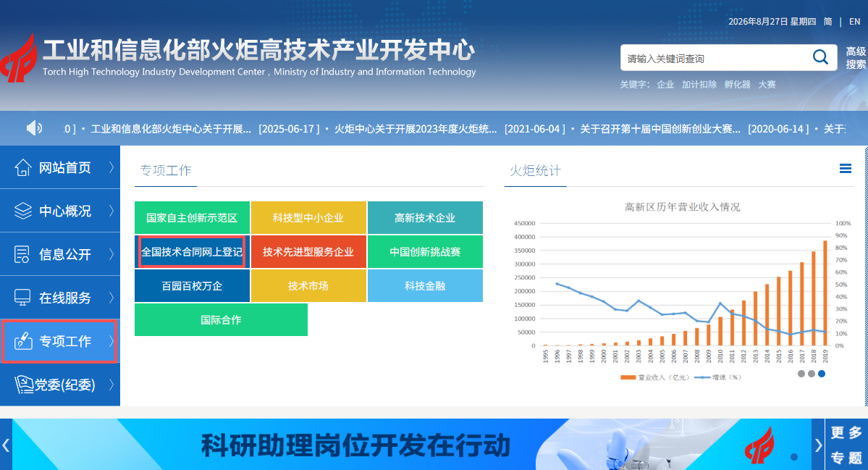The width and height of the screenshot is (868, 470).
Task: Open 全国技术合同网上登记 tile
Action: click(x=192, y=252)
